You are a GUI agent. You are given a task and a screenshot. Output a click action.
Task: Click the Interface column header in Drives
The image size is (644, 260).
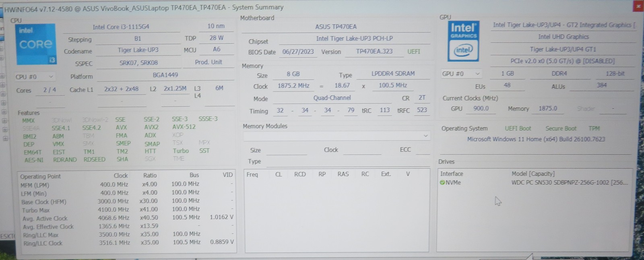(x=452, y=174)
